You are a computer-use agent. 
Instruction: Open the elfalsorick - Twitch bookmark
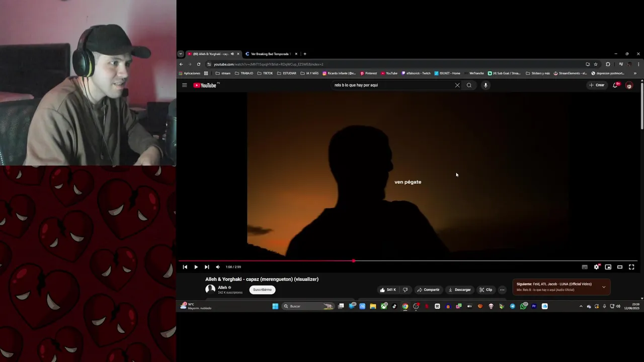[416, 73]
